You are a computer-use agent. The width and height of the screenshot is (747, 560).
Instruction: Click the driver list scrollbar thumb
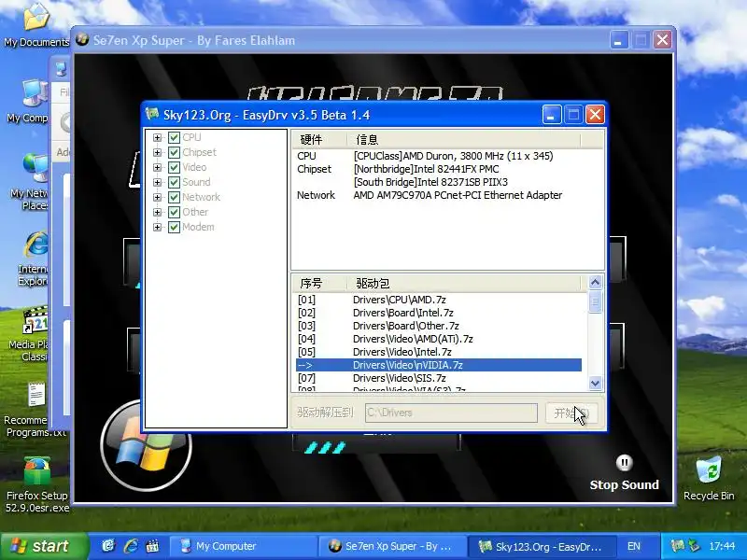(x=595, y=301)
